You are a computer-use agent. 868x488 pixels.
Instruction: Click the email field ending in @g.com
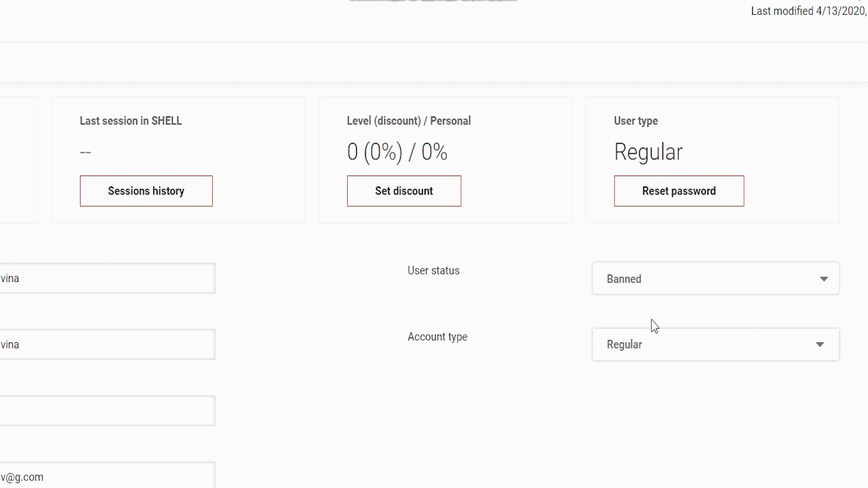107,476
